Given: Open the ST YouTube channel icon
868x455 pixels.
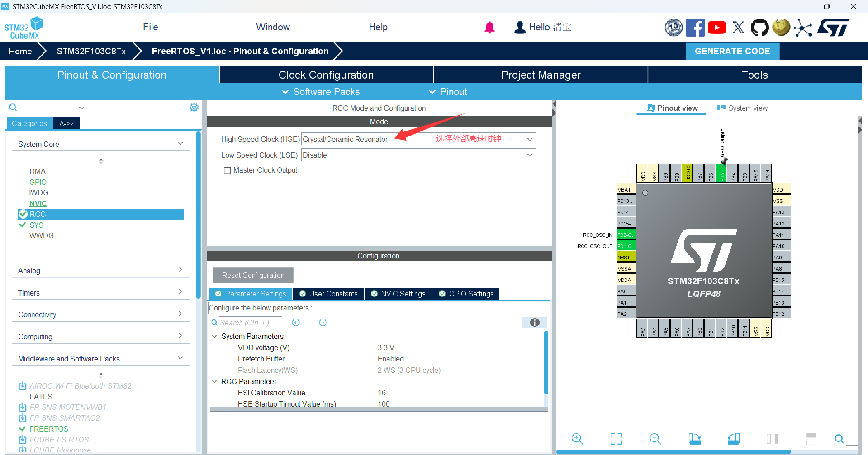Looking at the screenshot, I should click(716, 28).
